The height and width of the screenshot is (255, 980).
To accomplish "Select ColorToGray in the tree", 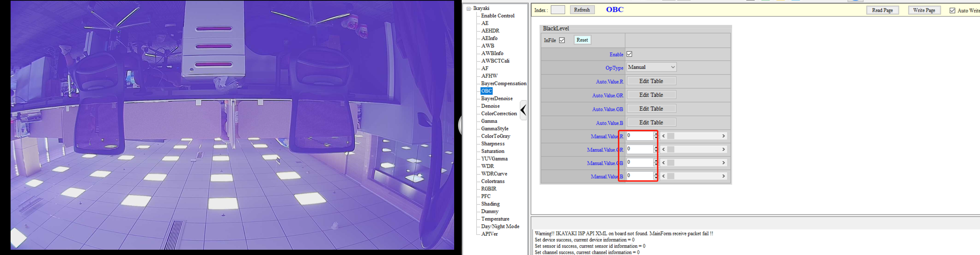I will point(496,136).
